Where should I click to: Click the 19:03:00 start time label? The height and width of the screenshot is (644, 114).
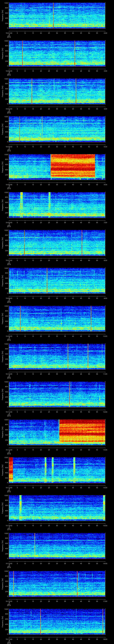click(x=9, y=109)
